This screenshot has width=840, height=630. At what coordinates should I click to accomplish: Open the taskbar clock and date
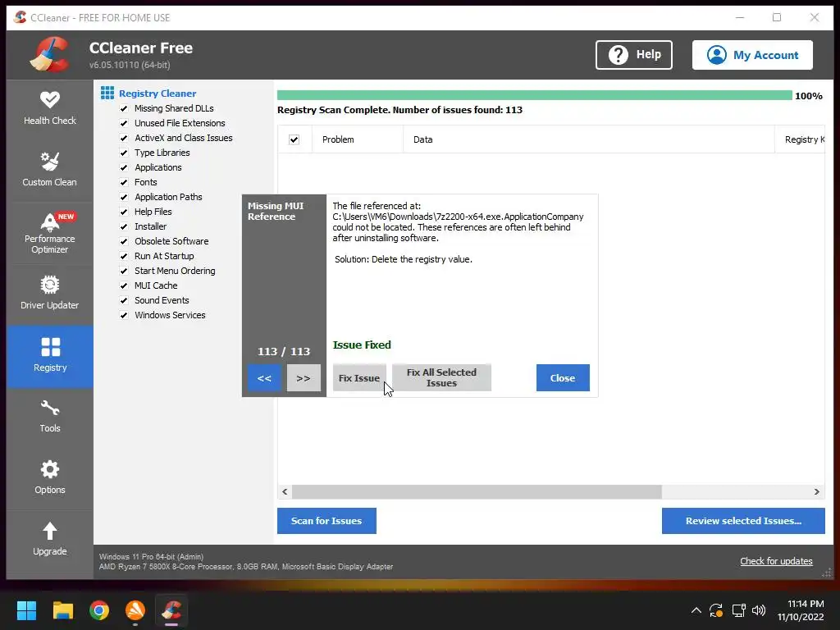click(x=801, y=610)
